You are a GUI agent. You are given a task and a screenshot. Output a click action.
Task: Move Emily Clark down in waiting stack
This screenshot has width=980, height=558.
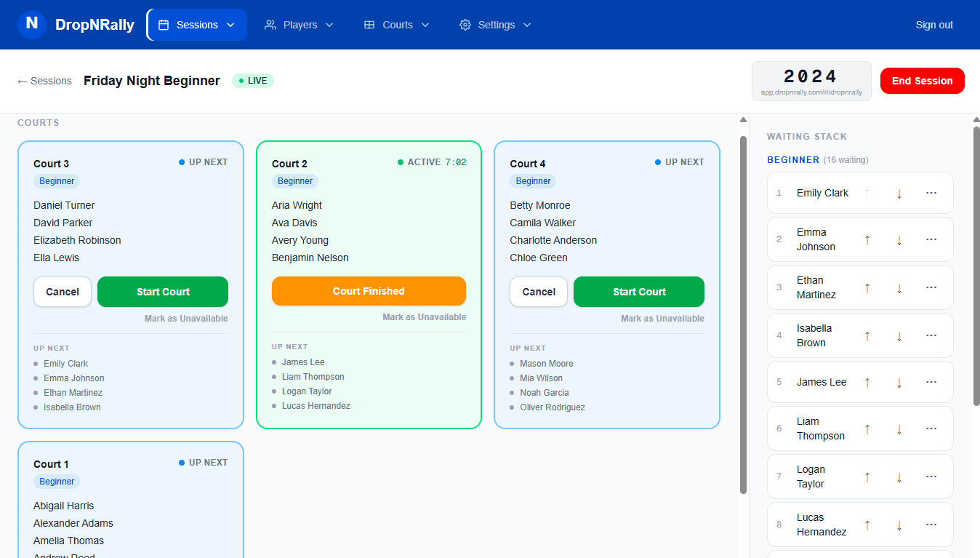pos(899,194)
